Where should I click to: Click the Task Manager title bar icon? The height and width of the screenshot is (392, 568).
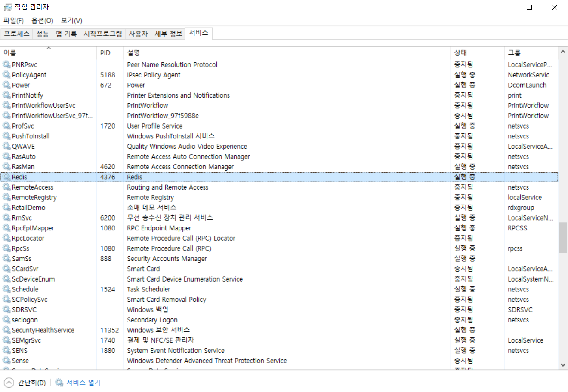[x=8, y=7]
